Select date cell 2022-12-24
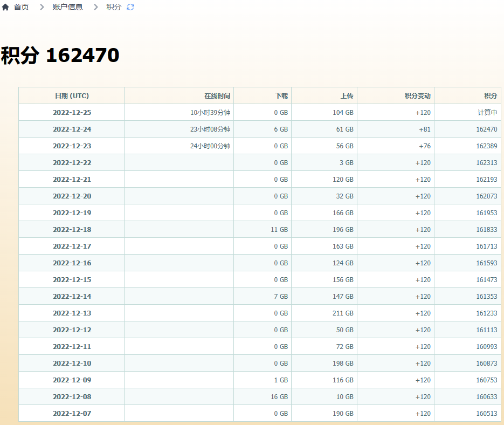 pos(72,129)
